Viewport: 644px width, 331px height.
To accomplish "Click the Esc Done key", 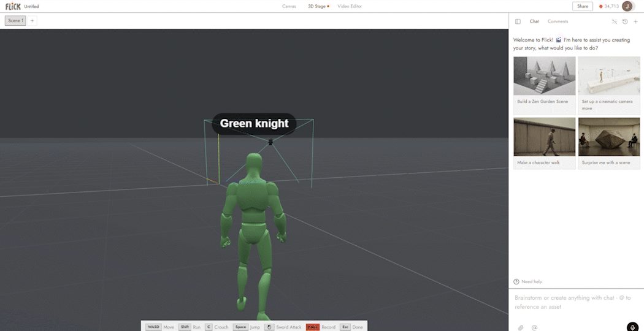I will click(345, 327).
